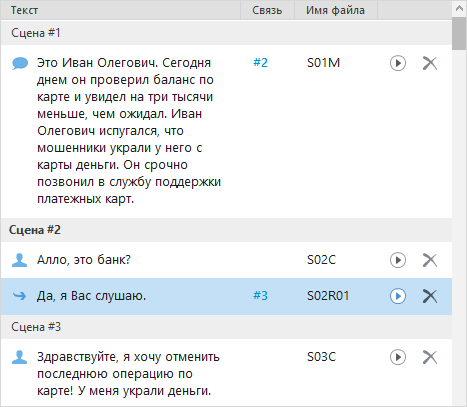Remove the S03C line in Сцена #3

(x=430, y=357)
